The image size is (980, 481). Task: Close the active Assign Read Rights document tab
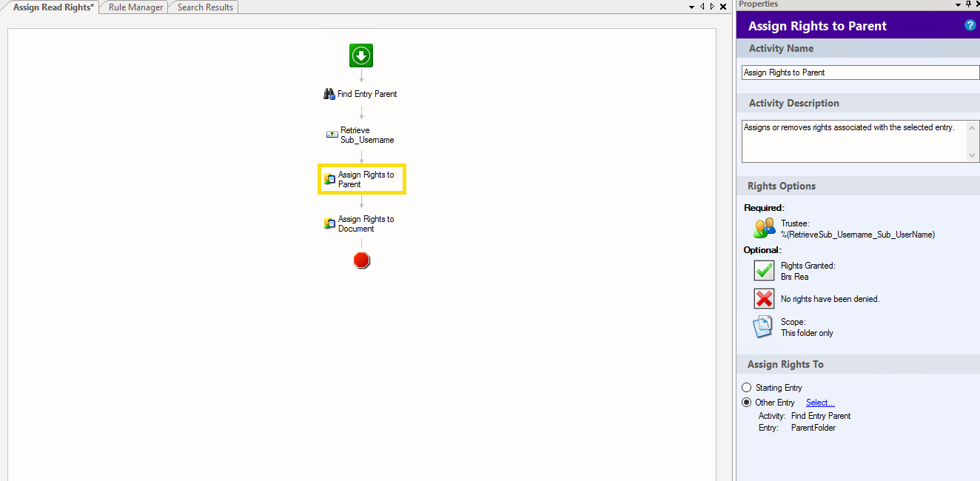tap(723, 7)
